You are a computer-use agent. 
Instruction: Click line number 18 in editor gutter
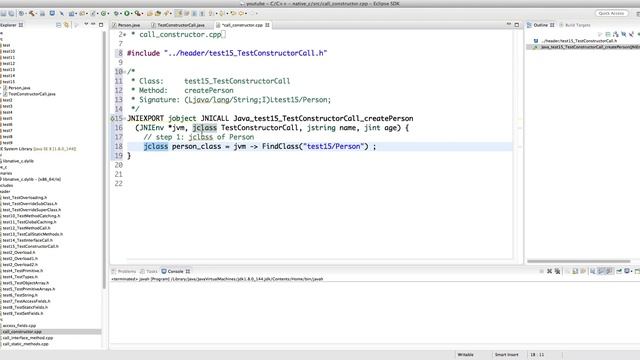[118, 146]
